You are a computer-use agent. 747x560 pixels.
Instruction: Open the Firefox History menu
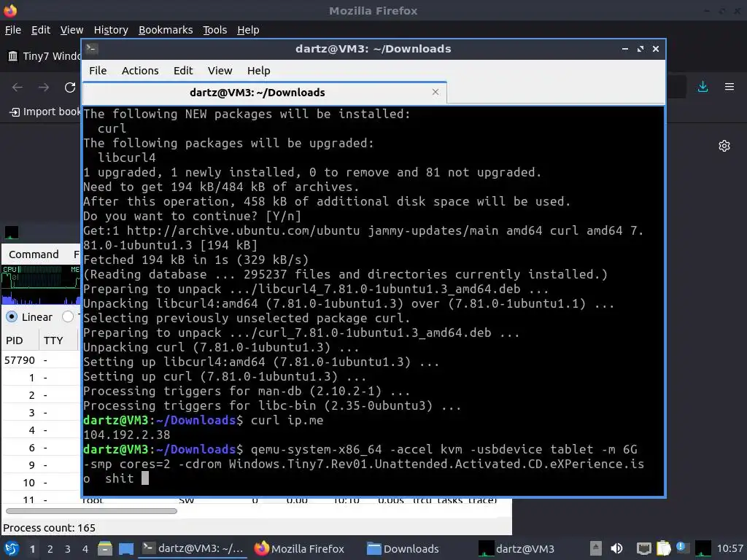coord(111,30)
